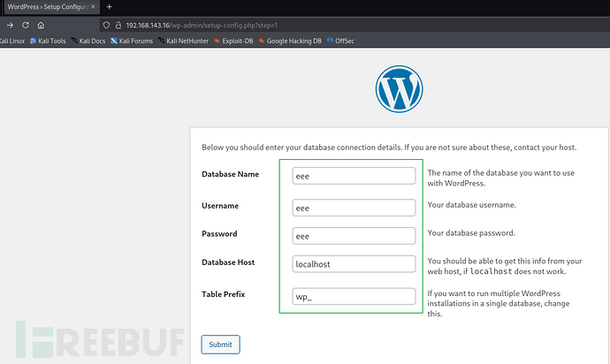This screenshot has height=364, width=610.
Task: Click the Table Prefix label
Action: 224,294
